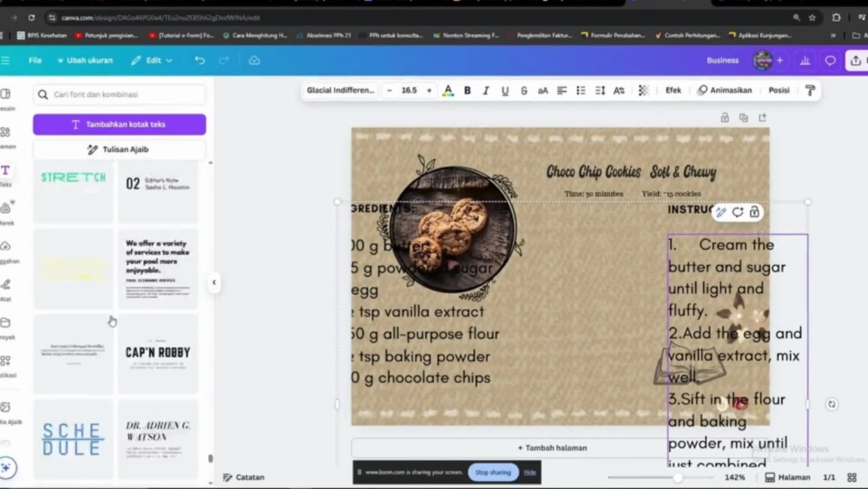Select SCHEDULE font combination thumbnail
868x489 pixels.
click(x=74, y=439)
